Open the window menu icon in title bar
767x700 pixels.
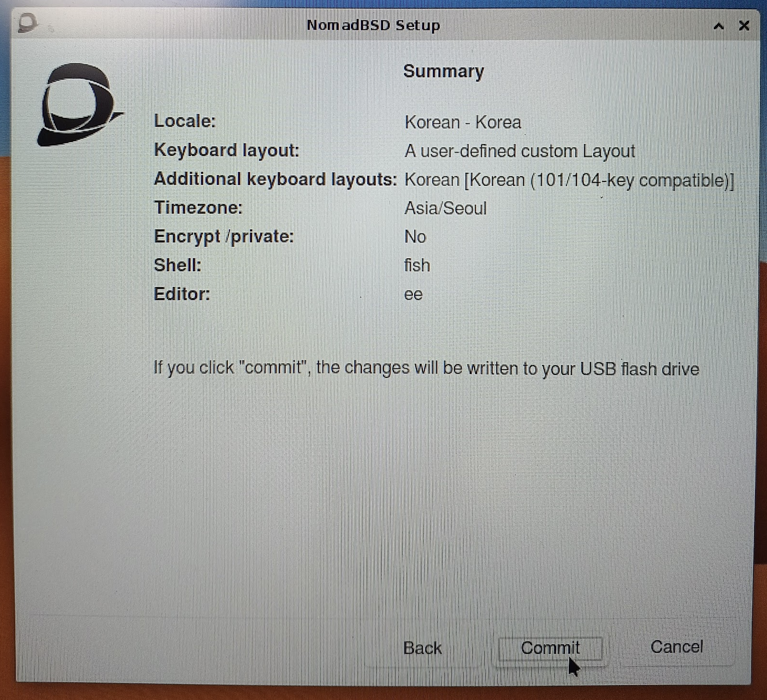coord(27,23)
